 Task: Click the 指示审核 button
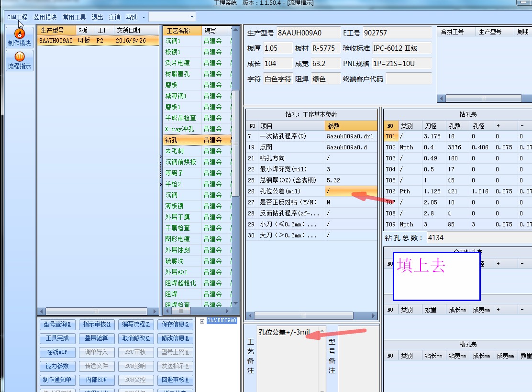tap(97, 325)
